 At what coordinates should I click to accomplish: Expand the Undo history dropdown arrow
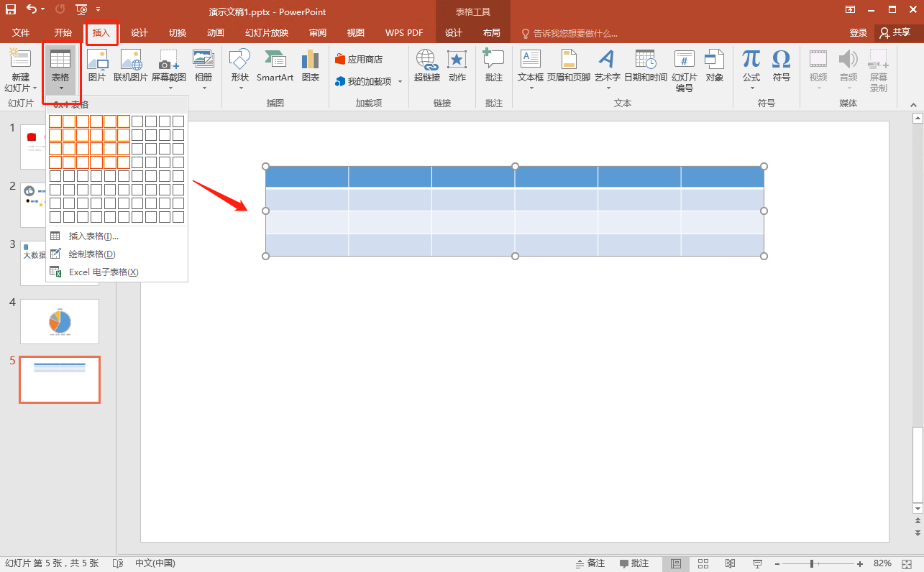[43, 10]
